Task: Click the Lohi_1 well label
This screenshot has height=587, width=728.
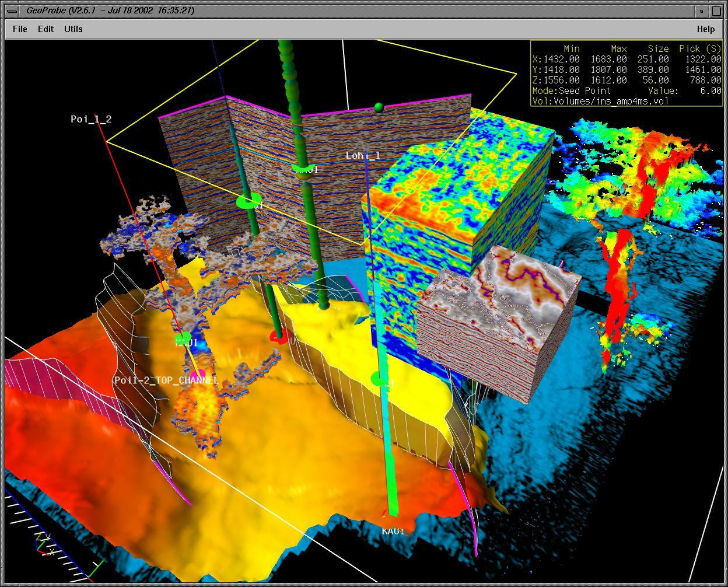Action: click(x=362, y=155)
